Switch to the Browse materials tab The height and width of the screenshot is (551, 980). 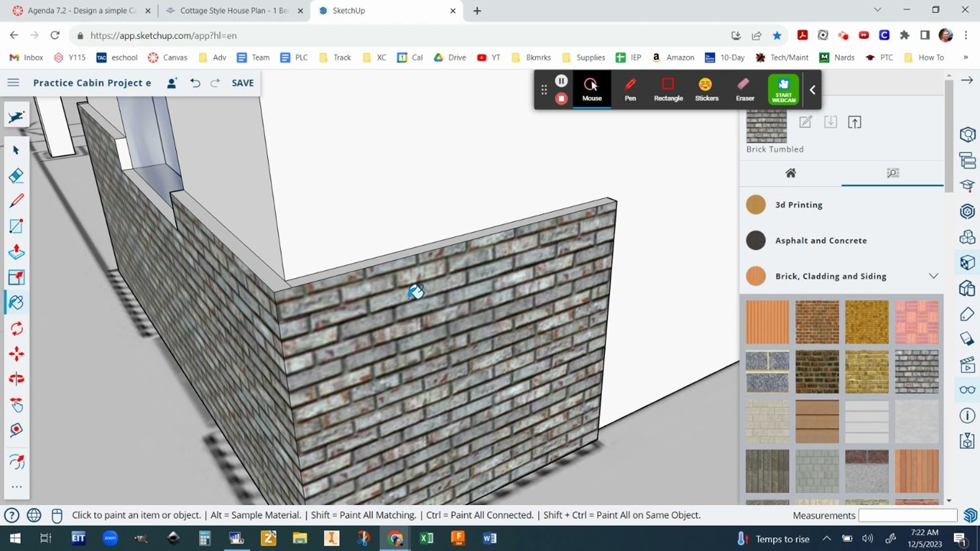pos(893,174)
